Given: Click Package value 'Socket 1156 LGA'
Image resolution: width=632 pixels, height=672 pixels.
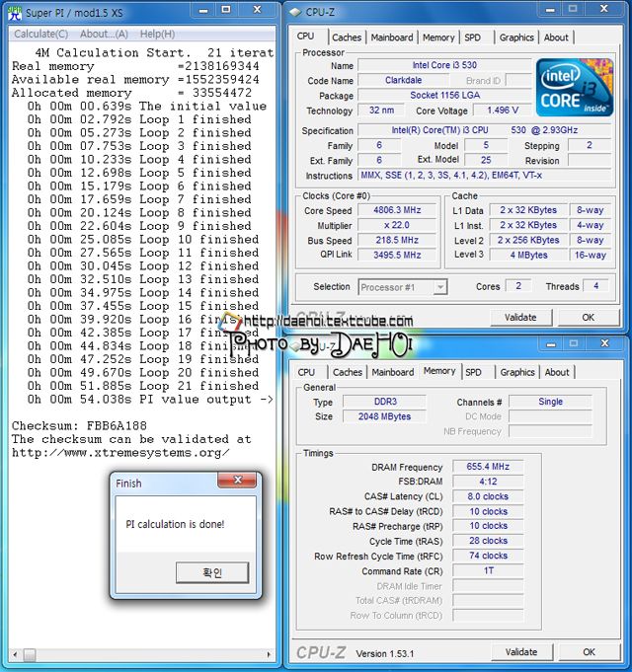Looking at the screenshot, I should pos(444,95).
